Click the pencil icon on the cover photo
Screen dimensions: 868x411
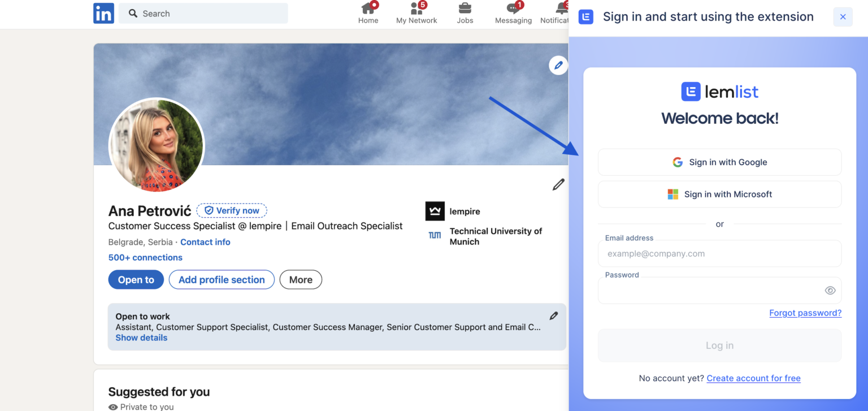(558, 65)
